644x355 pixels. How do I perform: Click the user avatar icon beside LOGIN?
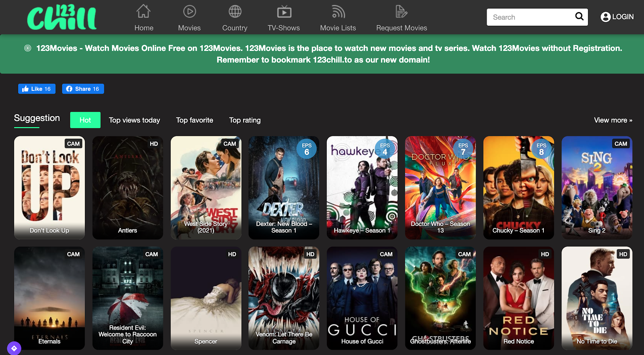[x=605, y=17]
